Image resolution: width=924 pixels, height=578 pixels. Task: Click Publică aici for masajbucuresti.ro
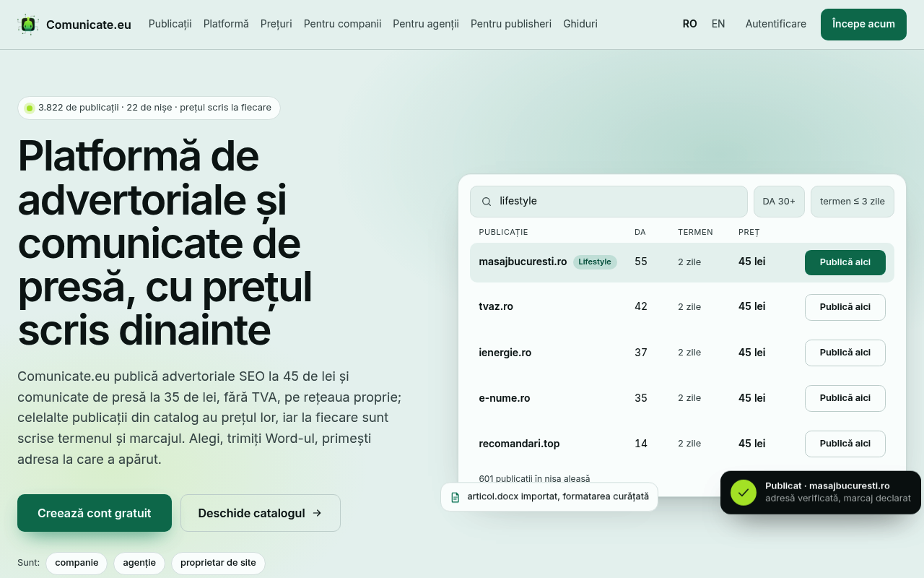[845, 262]
